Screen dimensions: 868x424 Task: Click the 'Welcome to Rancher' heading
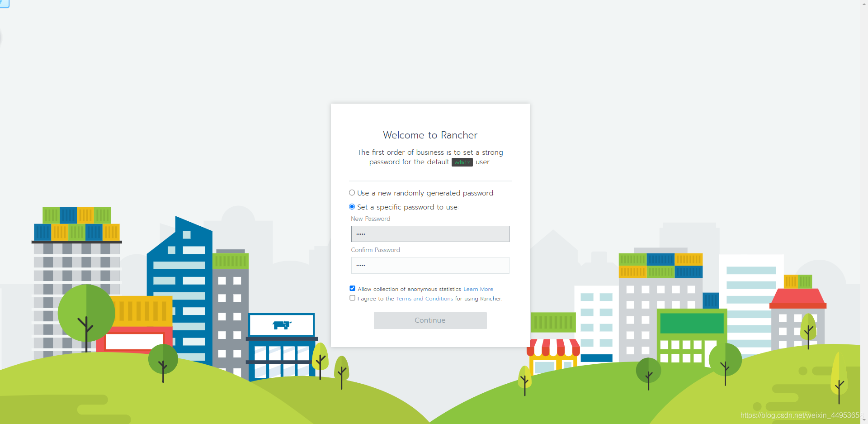(430, 135)
